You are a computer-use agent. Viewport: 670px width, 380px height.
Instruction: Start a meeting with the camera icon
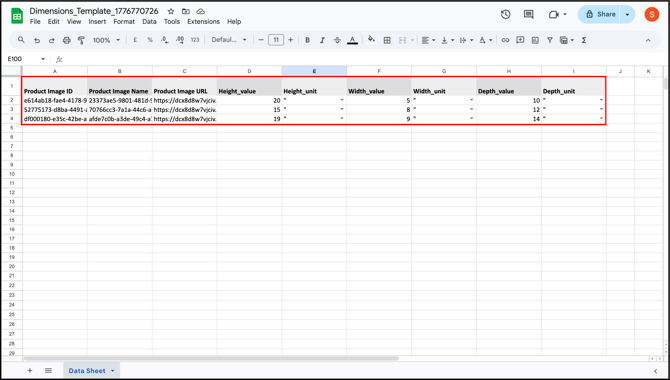coord(554,15)
